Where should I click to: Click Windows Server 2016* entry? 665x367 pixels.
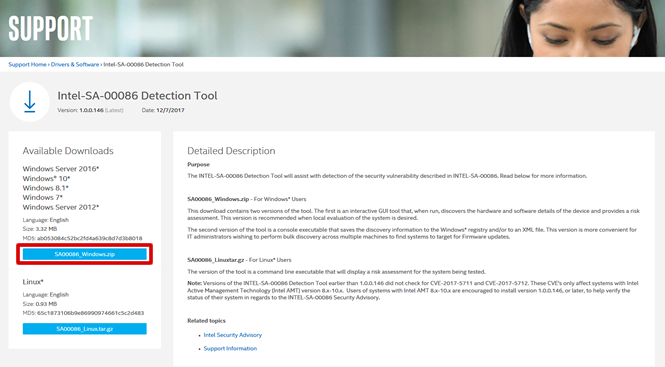(x=61, y=169)
